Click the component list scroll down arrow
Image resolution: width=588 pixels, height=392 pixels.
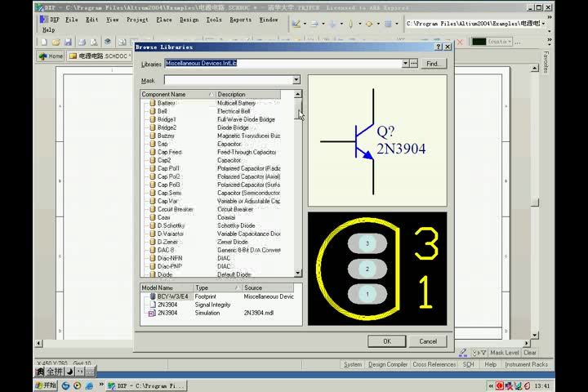click(x=298, y=273)
